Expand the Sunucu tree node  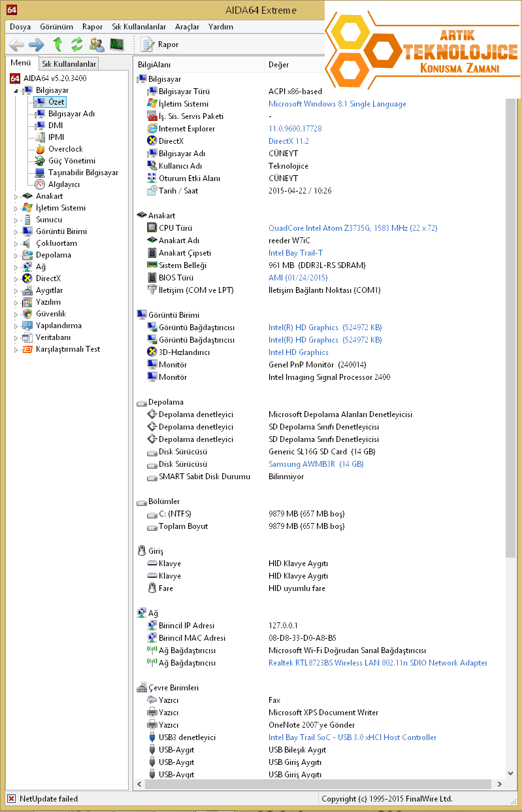[16, 220]
